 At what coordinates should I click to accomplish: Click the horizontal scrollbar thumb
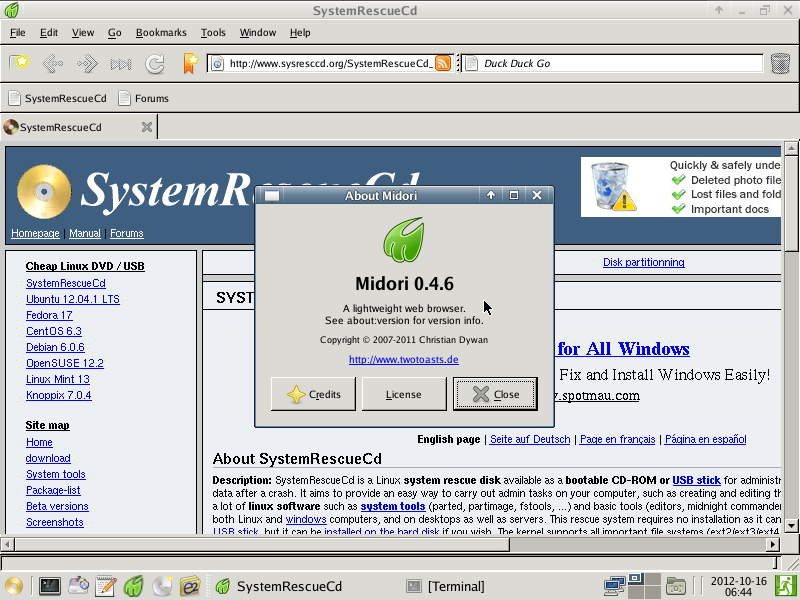(x=262, y=544)
